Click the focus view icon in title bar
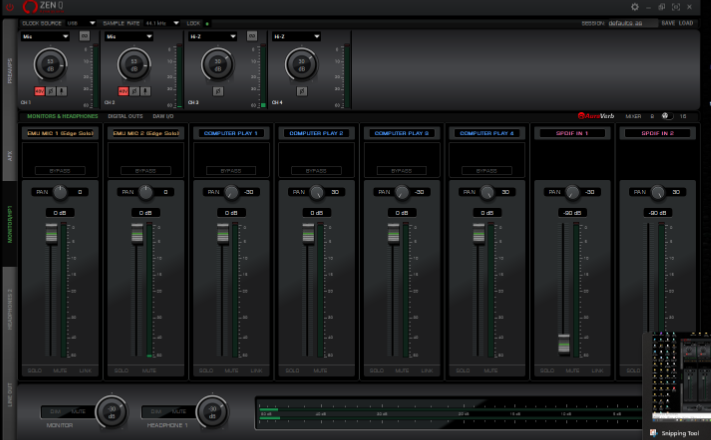The image size is (711, 440). pos(676,7)
